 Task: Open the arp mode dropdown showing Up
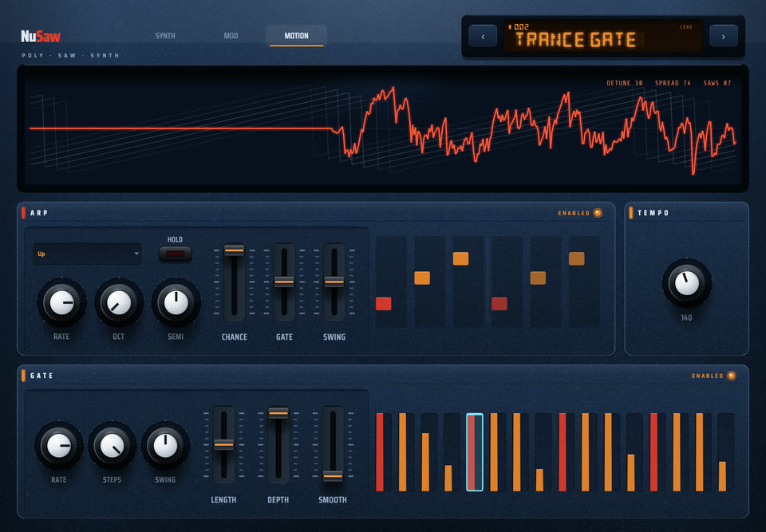pyautogui.click(x=87, y=254)
